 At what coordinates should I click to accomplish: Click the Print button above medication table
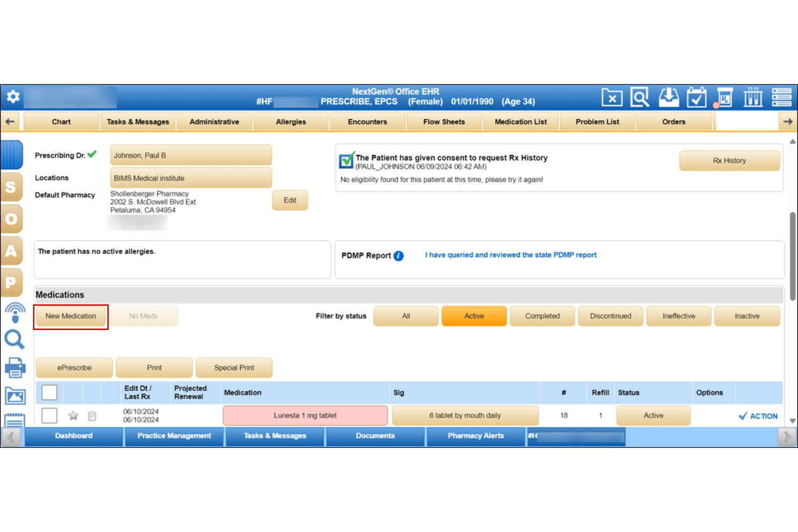[x=154, y=368]
